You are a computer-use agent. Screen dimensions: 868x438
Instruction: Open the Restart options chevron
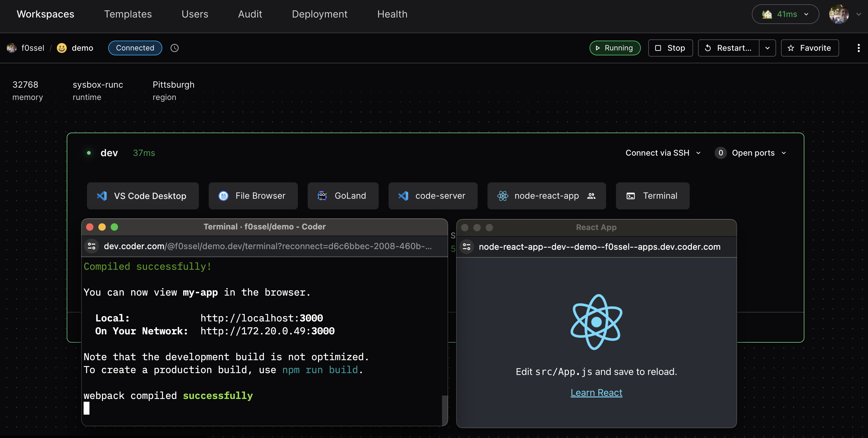(x=767, y=48)
